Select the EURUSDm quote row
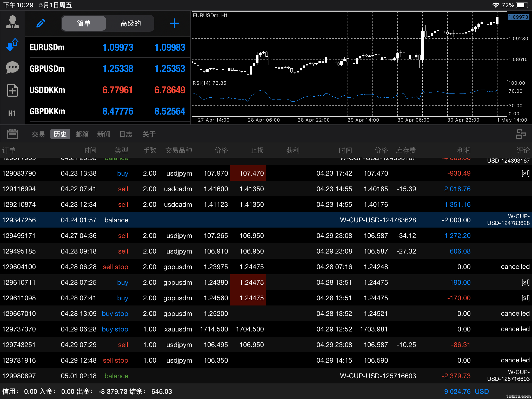The height and width of the screenshot is (399, 532). 108,47
